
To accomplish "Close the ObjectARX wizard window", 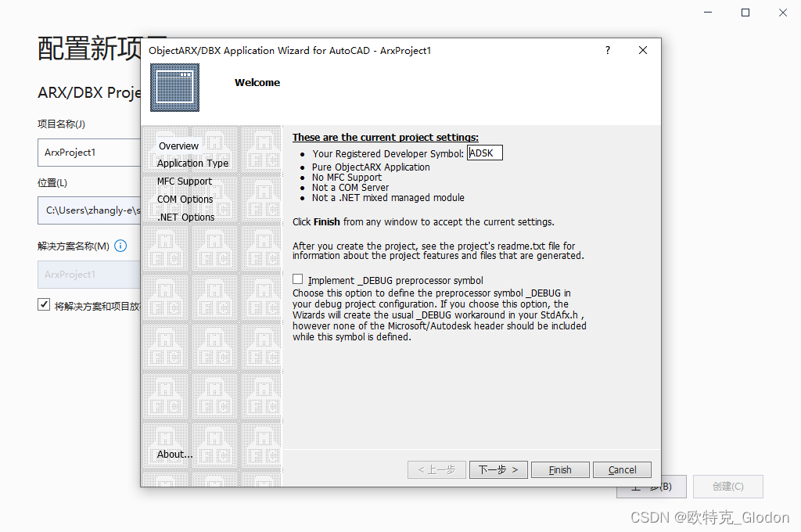I will (x=643, y=50).
